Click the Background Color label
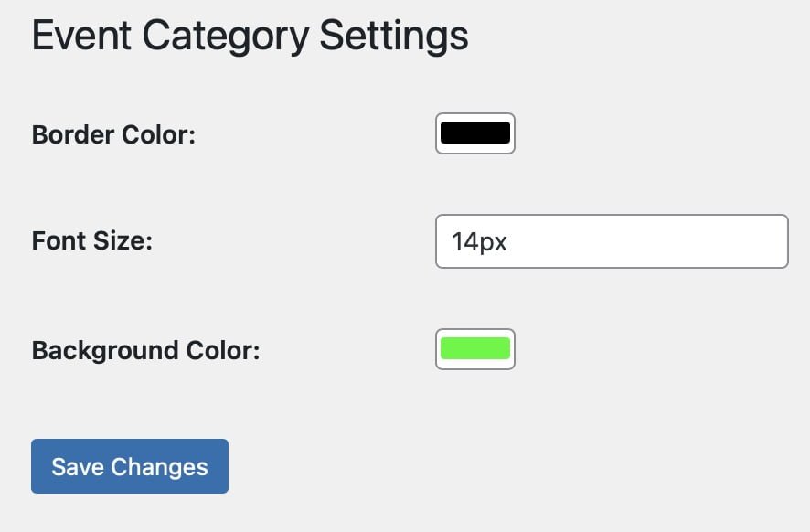Viewport: 810px width, 532px height. 146,351
